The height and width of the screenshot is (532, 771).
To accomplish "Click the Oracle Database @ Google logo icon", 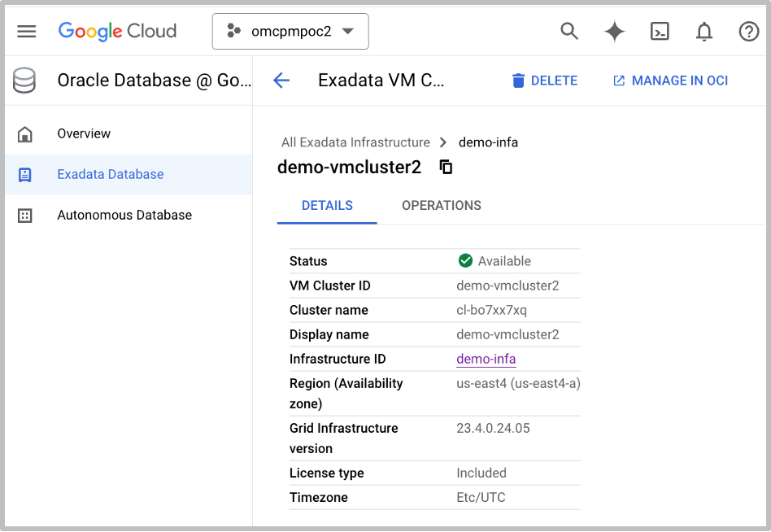I will (x=24, y=81).
